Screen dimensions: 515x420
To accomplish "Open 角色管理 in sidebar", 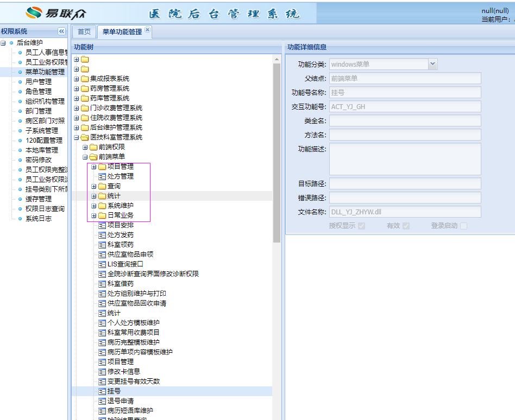I will pyautogui.click(x=39, y=92).
